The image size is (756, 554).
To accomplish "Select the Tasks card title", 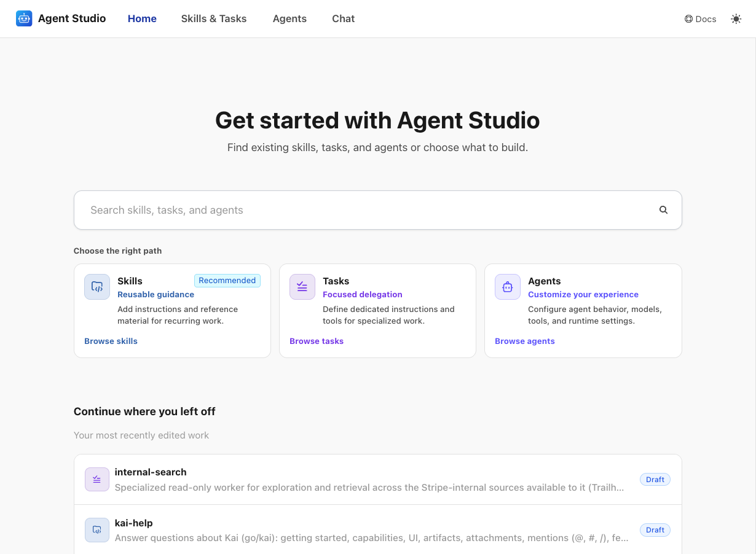I will coord(336,281).
